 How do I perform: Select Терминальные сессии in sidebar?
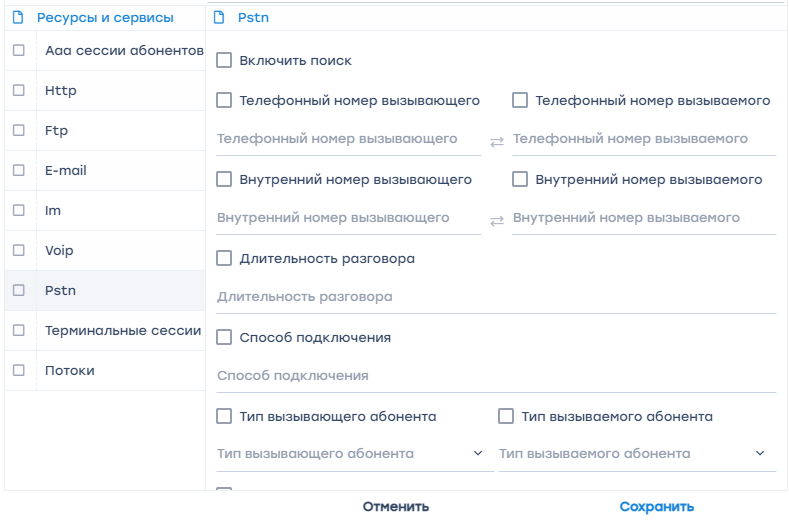[123, 331]
